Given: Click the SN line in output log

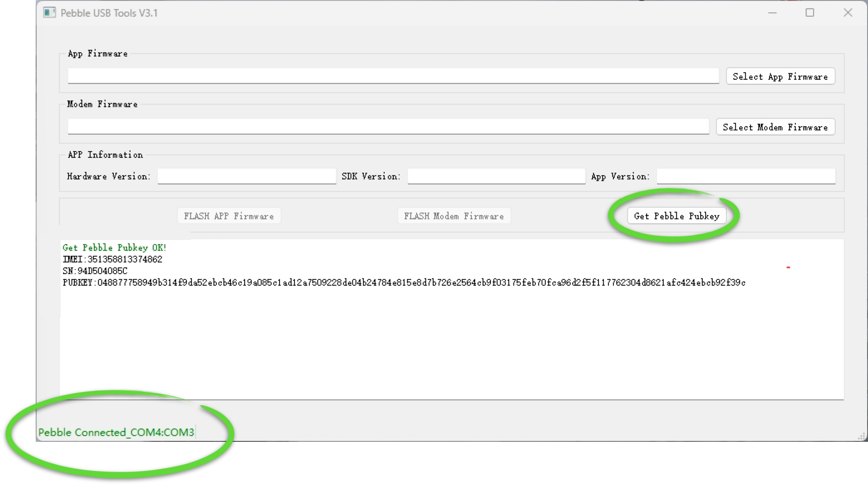Looking at the screenshot, I should pos(95,271).
